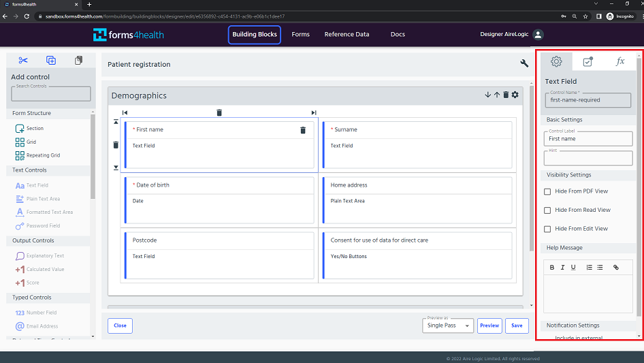Open the Reference Data menu
Viewport: 644px width, 363px height.
[347, 35]
